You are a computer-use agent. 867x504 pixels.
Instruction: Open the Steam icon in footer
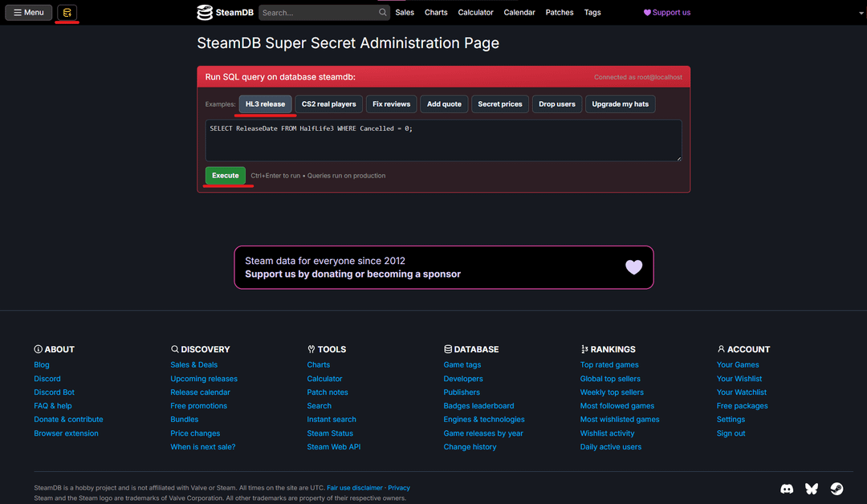coord(836,489)
